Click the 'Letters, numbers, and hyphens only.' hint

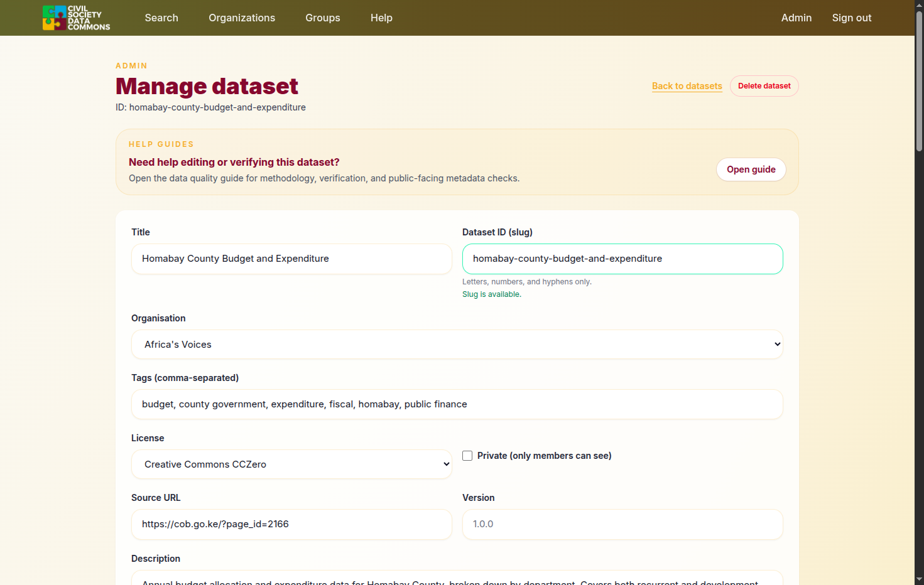(527, 282)
